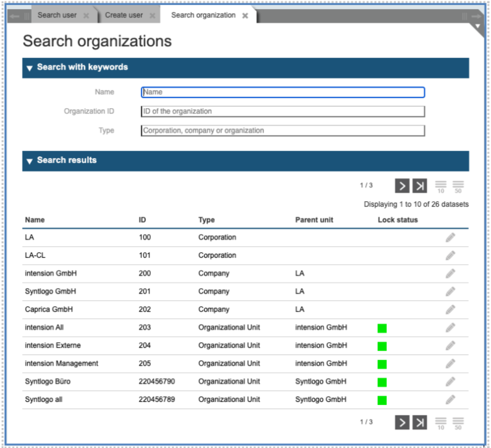Click edit pencil for intension GmbH row
Image resolution: width=491 pixels, height=448 pixels.
click(450, 274)
